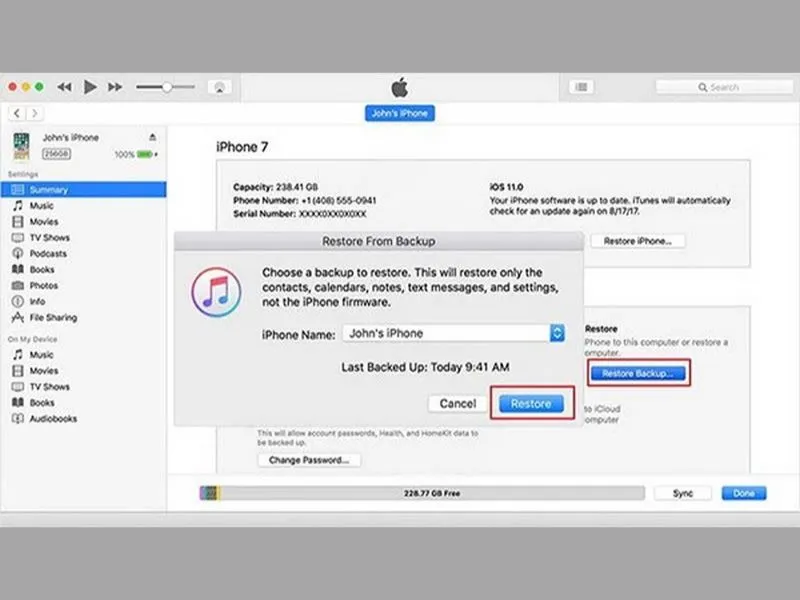Confirm with the blue Restore button

pyautogui.click(x=531, y=404)
